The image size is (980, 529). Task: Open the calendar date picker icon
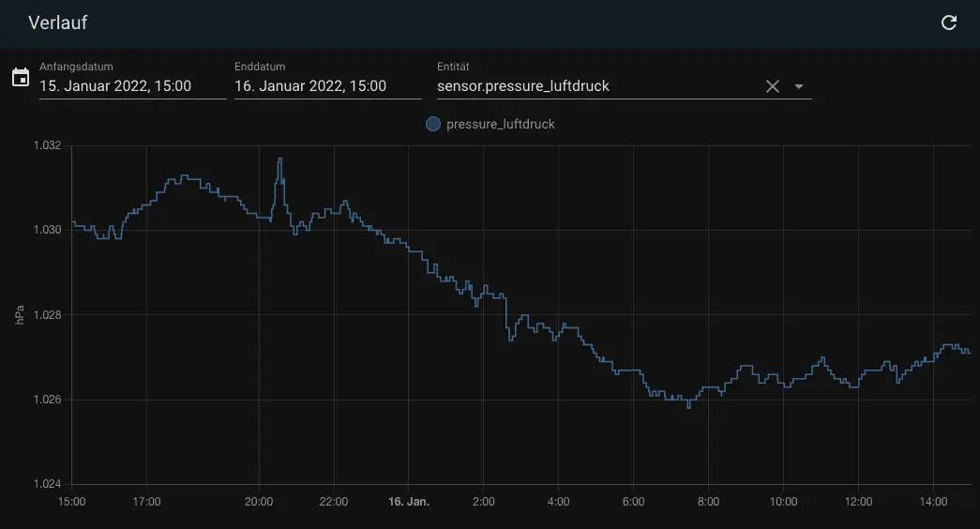click(x=20, y=77)
